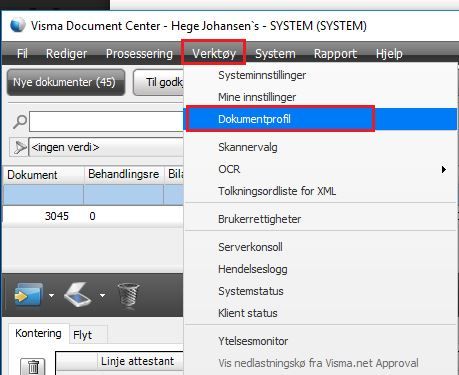Click the Visma Document Center globe icon

18,25
